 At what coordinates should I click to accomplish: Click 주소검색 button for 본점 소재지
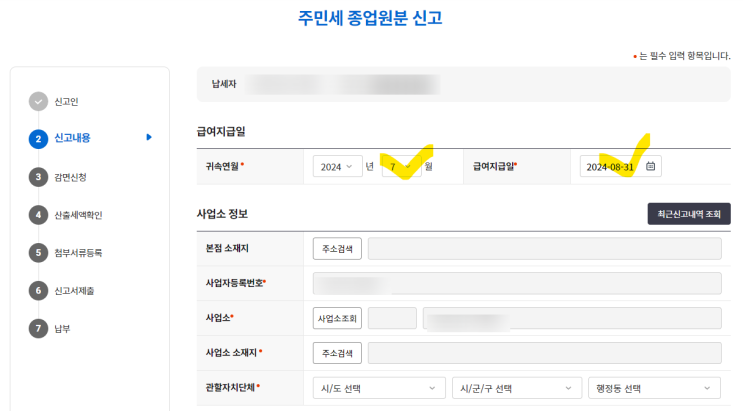click(338, 249)
